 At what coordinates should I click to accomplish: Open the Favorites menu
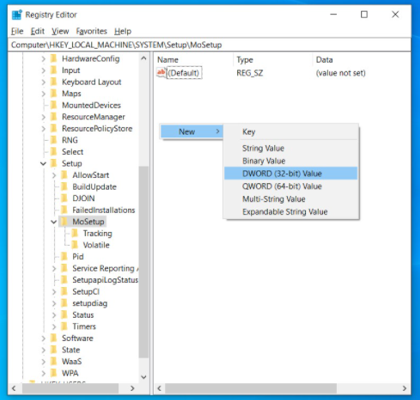(x=91, y=31)
